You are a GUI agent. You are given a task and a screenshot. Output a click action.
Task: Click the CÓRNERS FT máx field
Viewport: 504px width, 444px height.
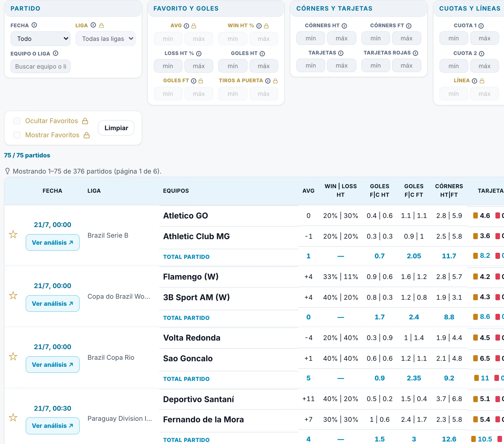(x=407, y=38)
